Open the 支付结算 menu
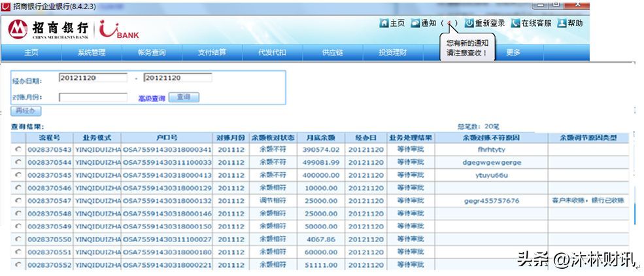This screenshot has height=276, width=644. 212,52
